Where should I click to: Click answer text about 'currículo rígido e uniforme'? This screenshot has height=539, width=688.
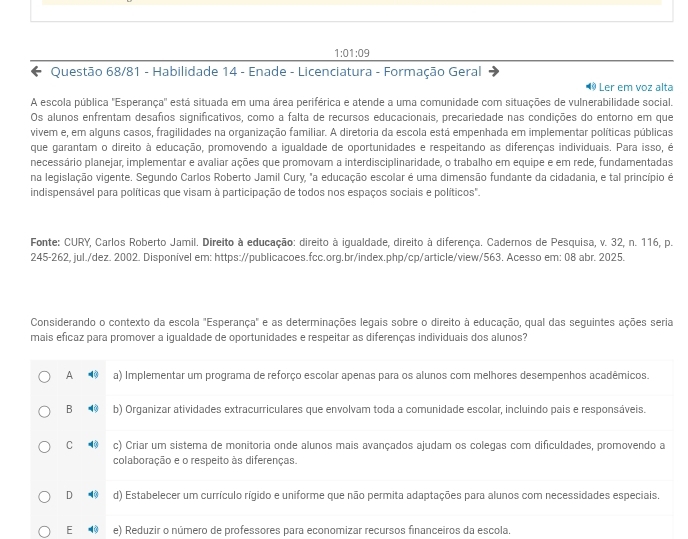pyautogui.click(x=385, y=495)
